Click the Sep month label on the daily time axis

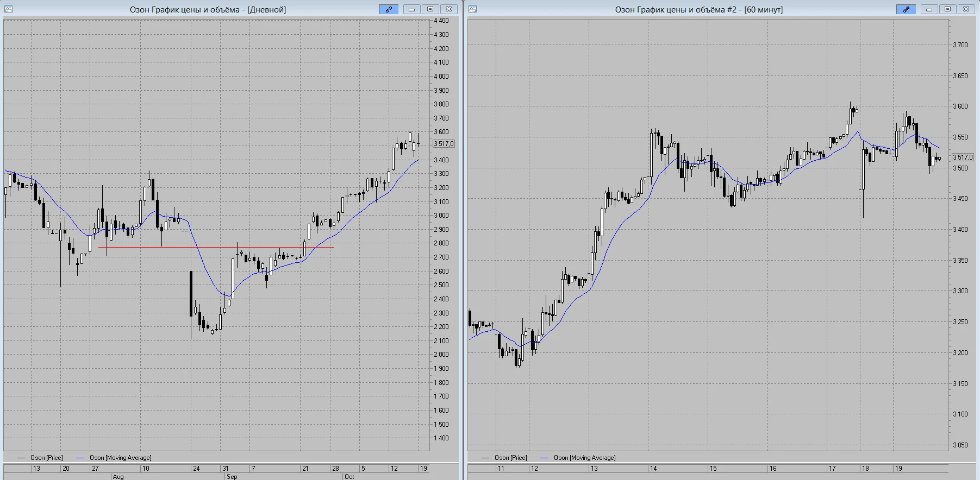[x=232, y=477]
